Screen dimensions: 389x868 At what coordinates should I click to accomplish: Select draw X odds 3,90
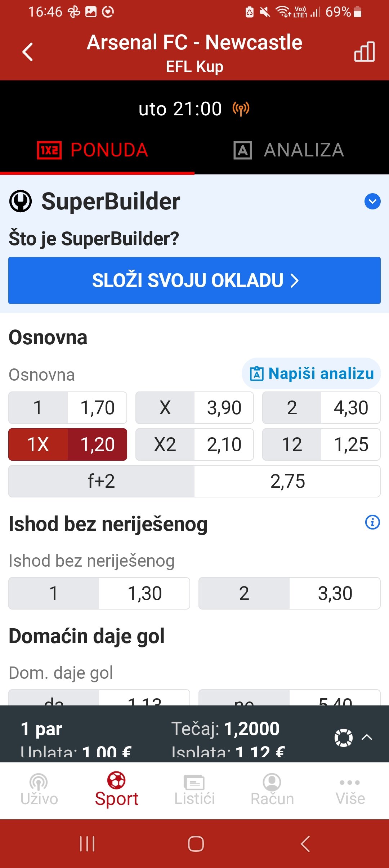(x=194, y=408)
